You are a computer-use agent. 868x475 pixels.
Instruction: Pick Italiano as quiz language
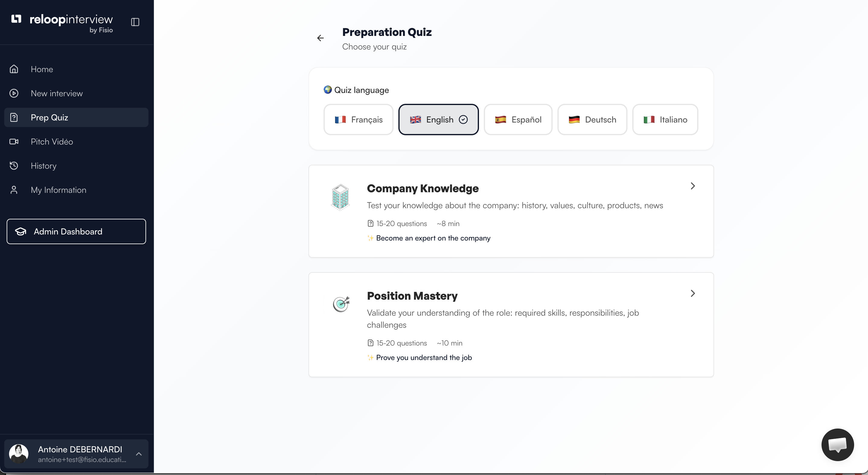pos(665,120)
